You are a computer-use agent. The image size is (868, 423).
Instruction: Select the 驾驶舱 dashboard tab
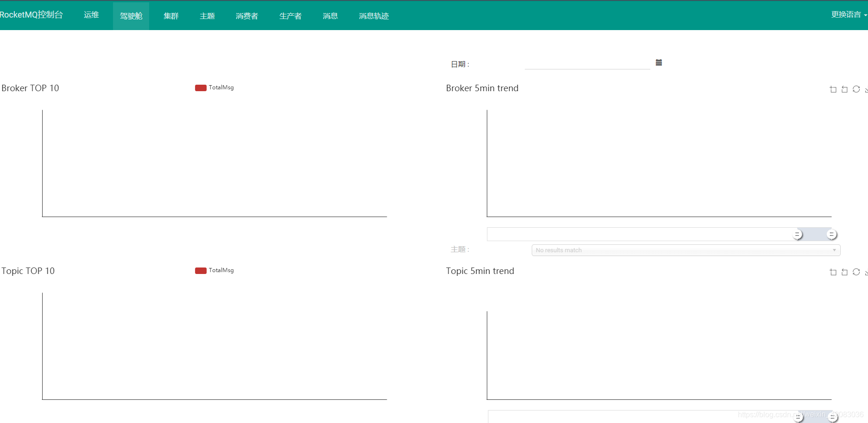point(131,16)
